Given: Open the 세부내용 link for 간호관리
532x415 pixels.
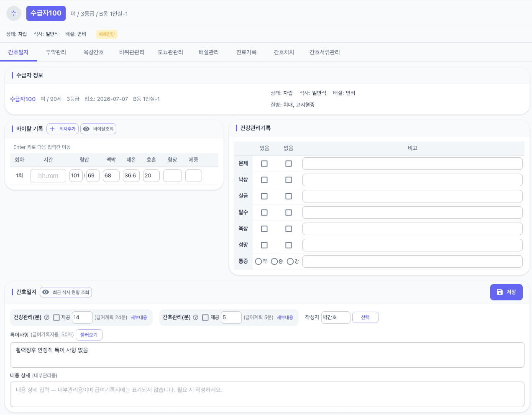Looking at the screenshot, I should [285, 318].
